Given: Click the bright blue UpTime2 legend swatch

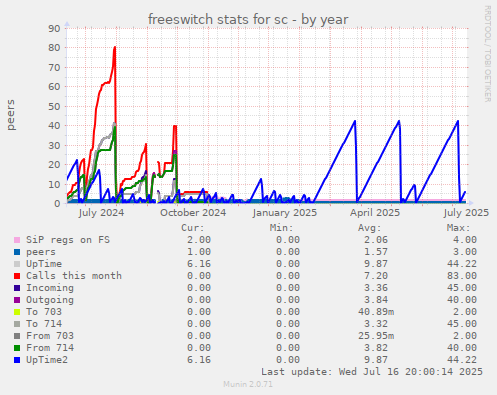Looking at the screenshot, I should (17, 360).
